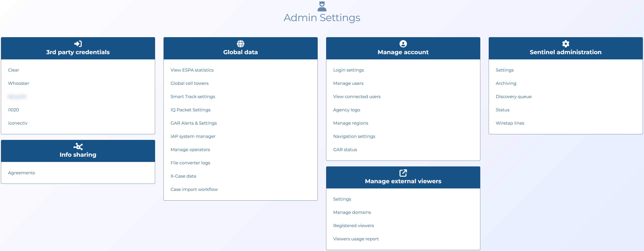Screen dimensions: 644x251
Task: Open Info sharing Agreements
Action: pos(21,173)
